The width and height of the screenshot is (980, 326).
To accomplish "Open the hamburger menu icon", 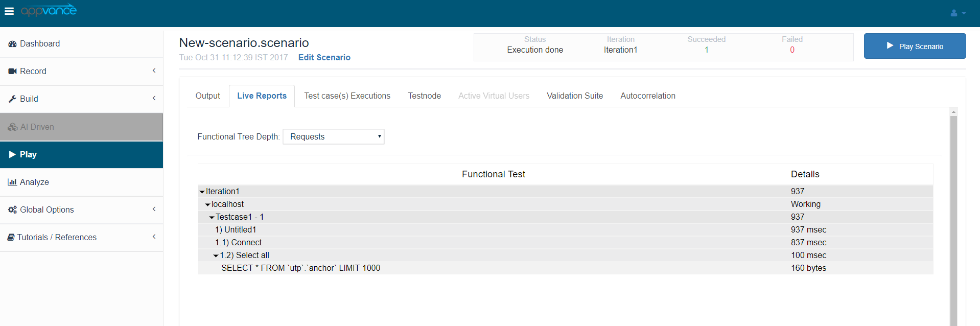I will click(9, 11).
